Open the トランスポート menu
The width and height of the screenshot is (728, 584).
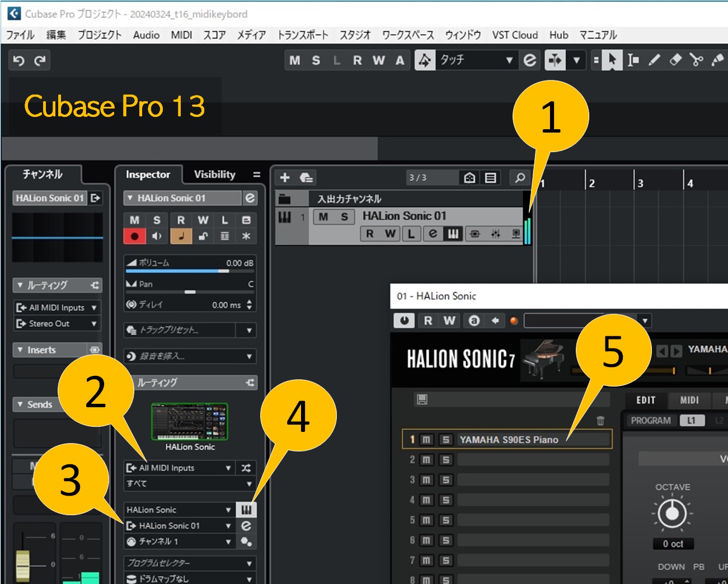[x=303, y=35]
